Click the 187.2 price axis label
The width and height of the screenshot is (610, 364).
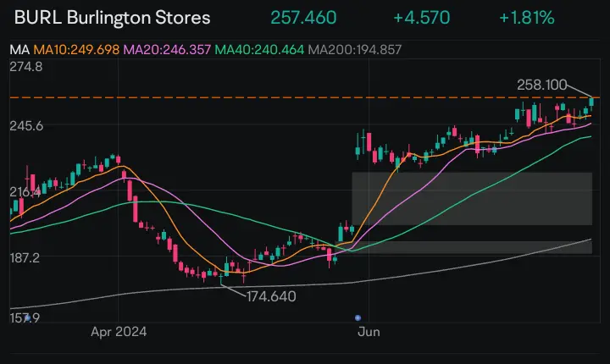[x=25, y=258]
